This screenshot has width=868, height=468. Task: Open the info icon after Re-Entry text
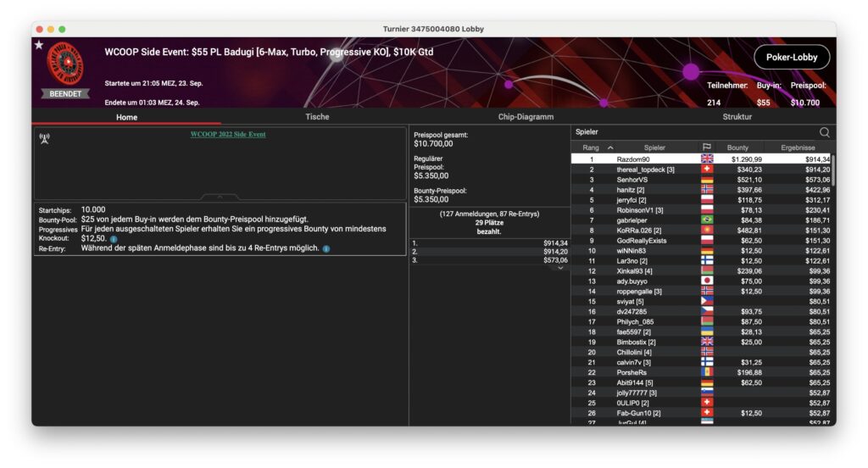pyautogui.click(x=326, y=248)
